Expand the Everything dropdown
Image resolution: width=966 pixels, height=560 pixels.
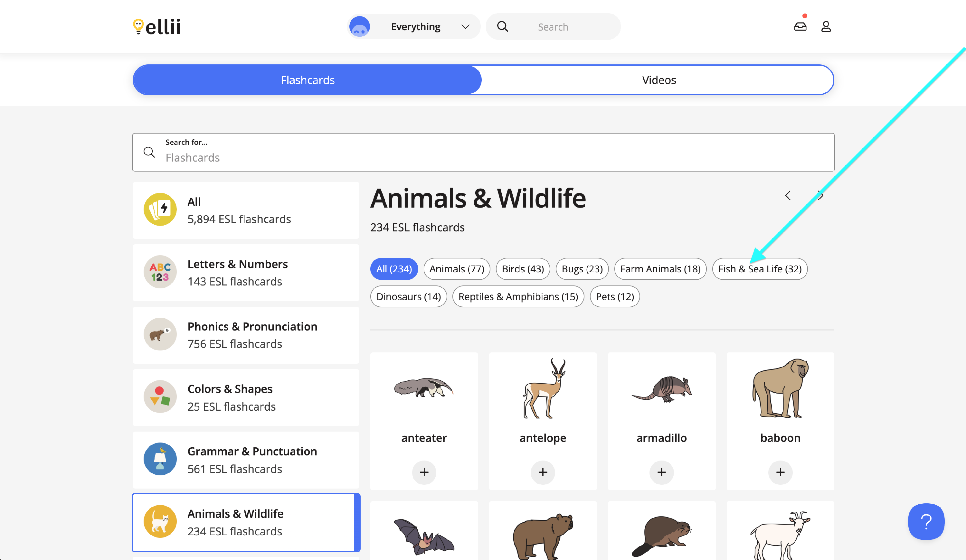point(414,26)
